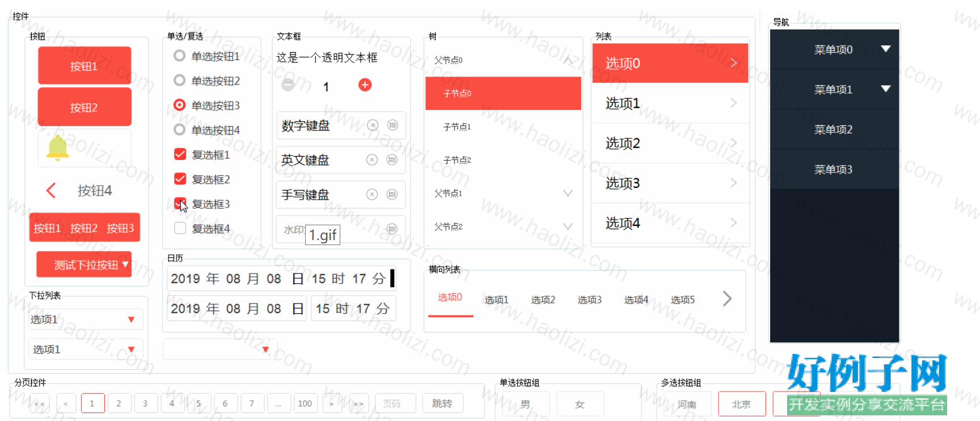Select tree child 子节点2
Screen dimensions: 980x421
click(x=503, y=160)
